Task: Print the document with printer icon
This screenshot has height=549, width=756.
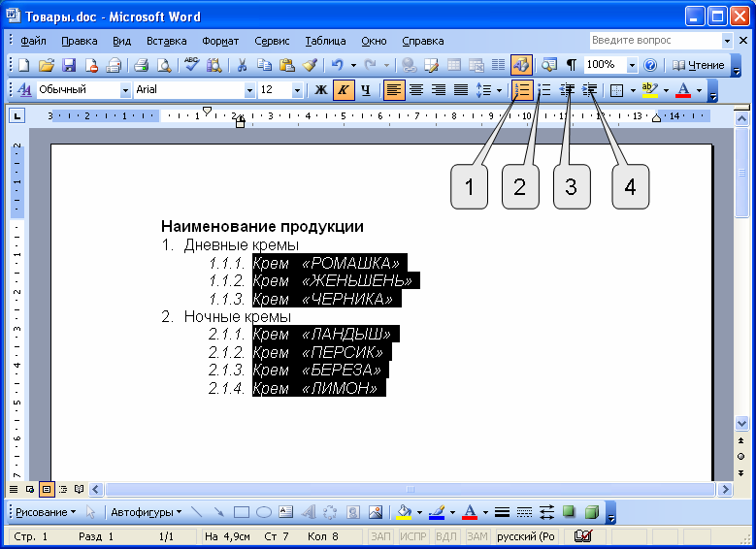Action: click(141, 65)
